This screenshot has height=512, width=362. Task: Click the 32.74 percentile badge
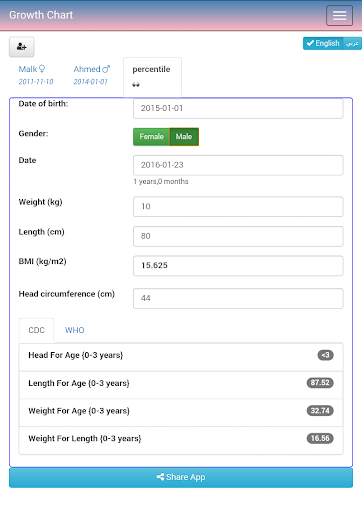[x=320, y=411]
